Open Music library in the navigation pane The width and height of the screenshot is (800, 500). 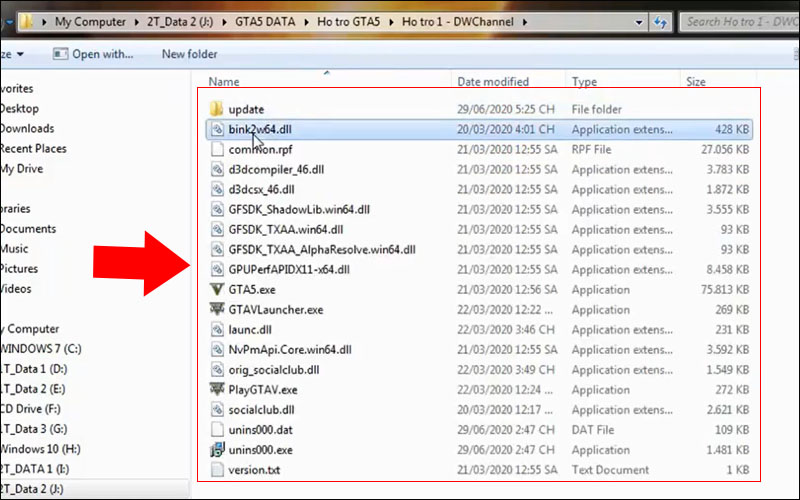(x=14, y=248)
